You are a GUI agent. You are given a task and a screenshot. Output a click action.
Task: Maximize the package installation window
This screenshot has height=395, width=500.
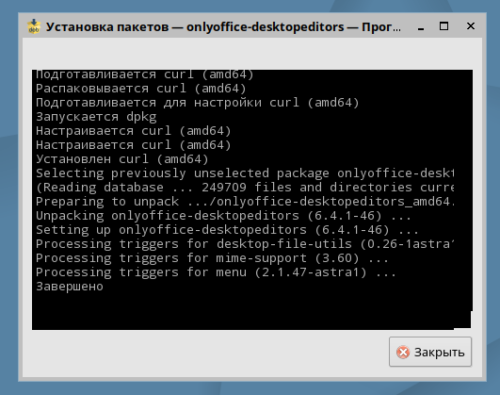point(444,26)
